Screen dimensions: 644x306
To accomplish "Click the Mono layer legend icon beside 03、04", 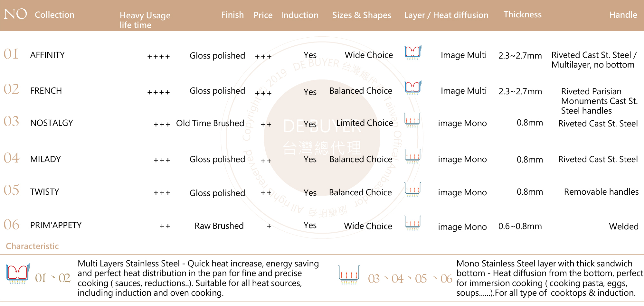I will pyautogui.click(x=349, y=274).
